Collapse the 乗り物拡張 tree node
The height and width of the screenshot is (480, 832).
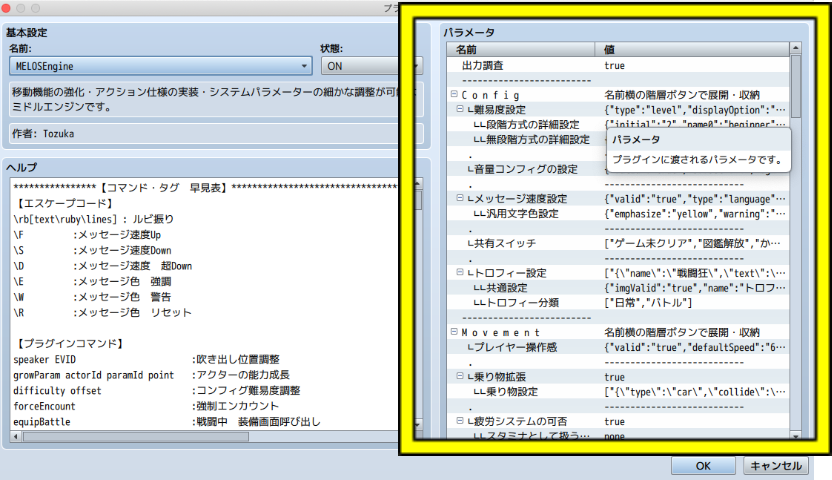click(x=461, y=377)
